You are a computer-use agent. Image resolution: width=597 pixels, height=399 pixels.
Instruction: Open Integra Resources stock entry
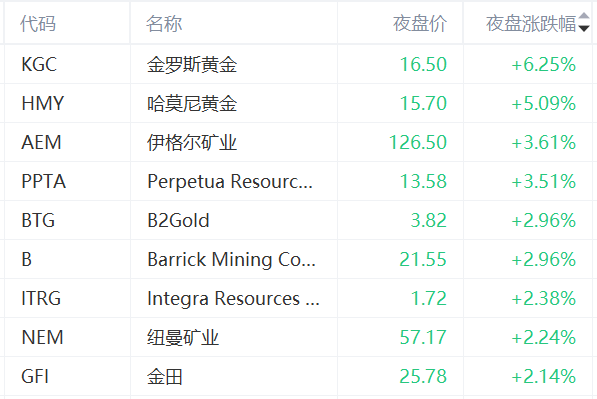point(233,299)
